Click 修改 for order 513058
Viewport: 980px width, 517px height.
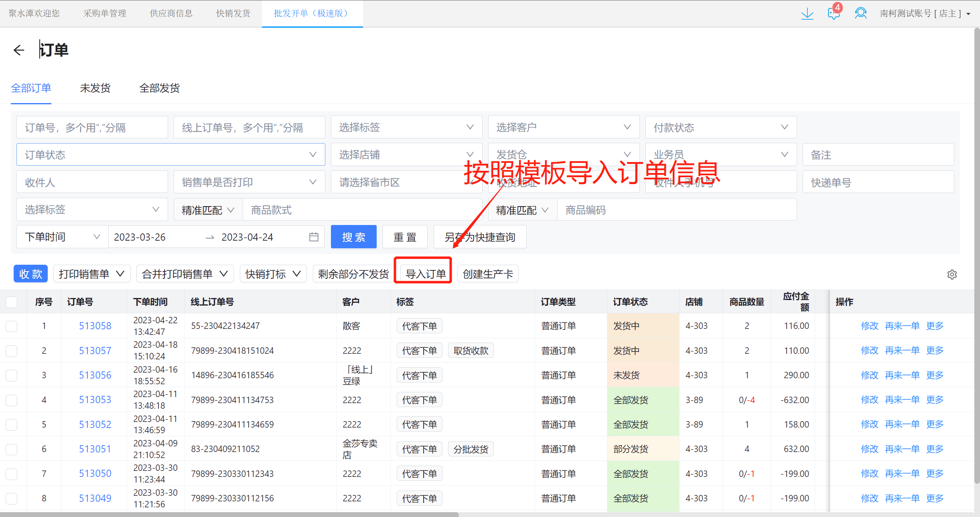pos(869,326)
